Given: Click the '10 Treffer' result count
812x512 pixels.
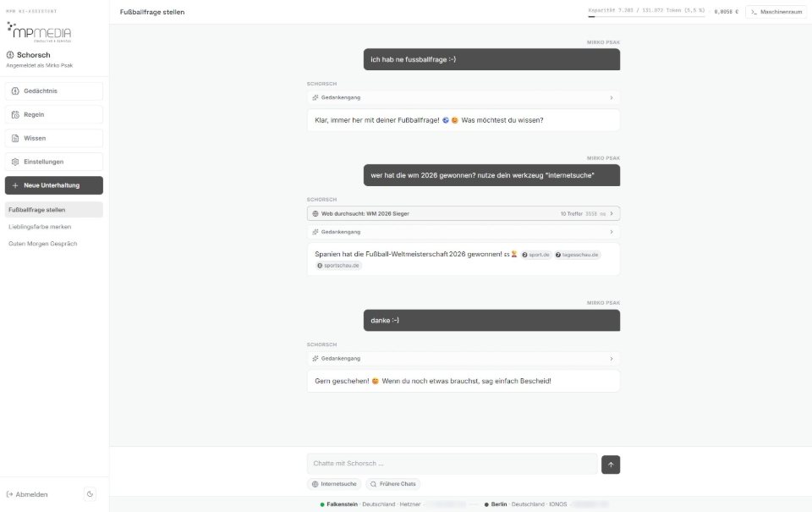Looking at the screenshot, I should (571, 214).
